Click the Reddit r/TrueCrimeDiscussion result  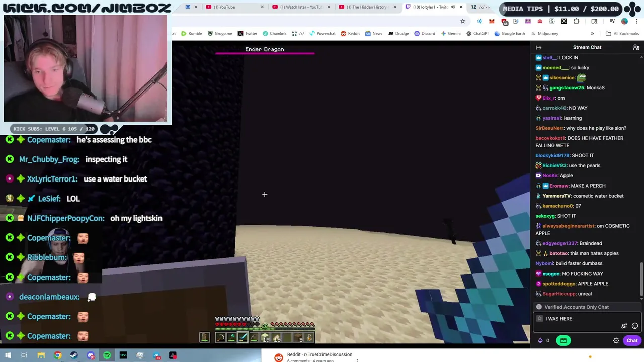click(x=319, y=354)
